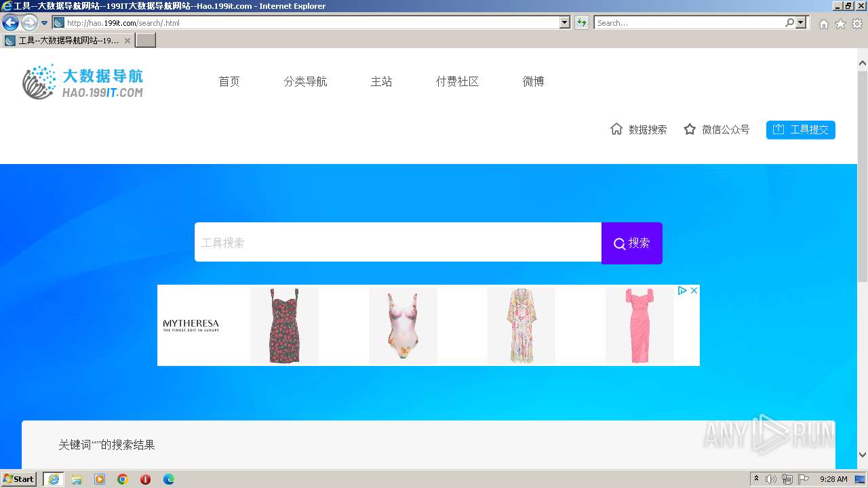
Task: Open the Opera taskbar icon
Action: [x=145, y=479]
